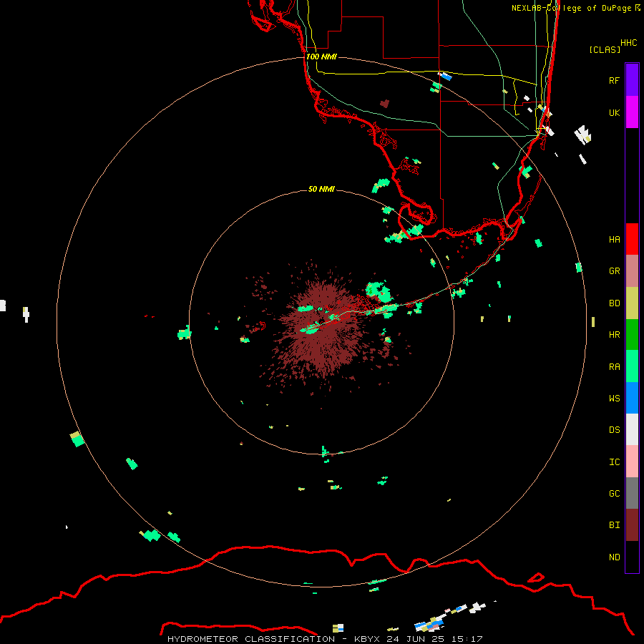This screenshot has width=644, height=644.
Task: Click the HA red legend swatch
Action: point(632,239)
